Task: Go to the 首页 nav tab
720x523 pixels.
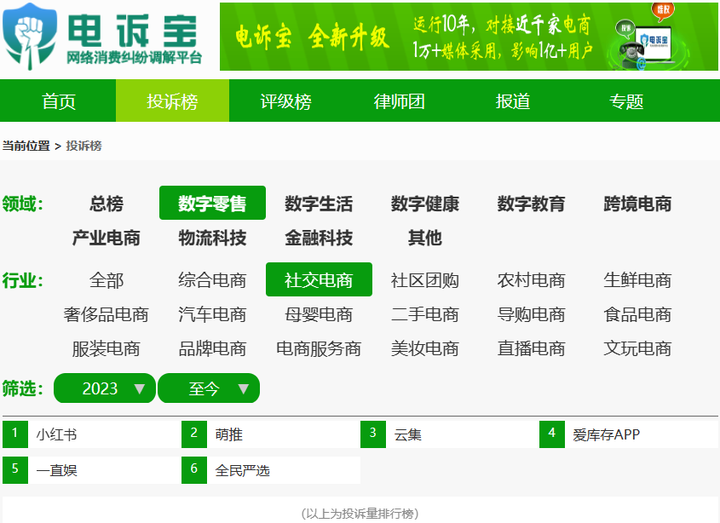Action: pyautogui.click(x=58, y=101)
